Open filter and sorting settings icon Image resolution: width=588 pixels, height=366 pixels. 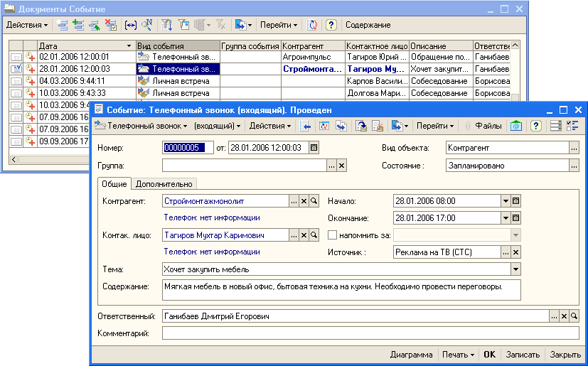click(x=166, y=25)
